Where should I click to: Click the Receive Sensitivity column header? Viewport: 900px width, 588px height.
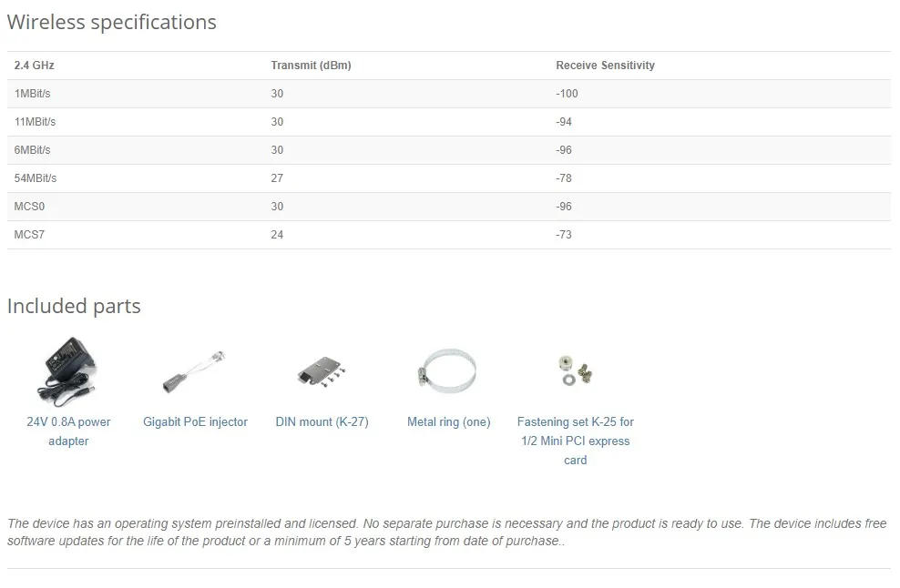[x=605, y=66]
